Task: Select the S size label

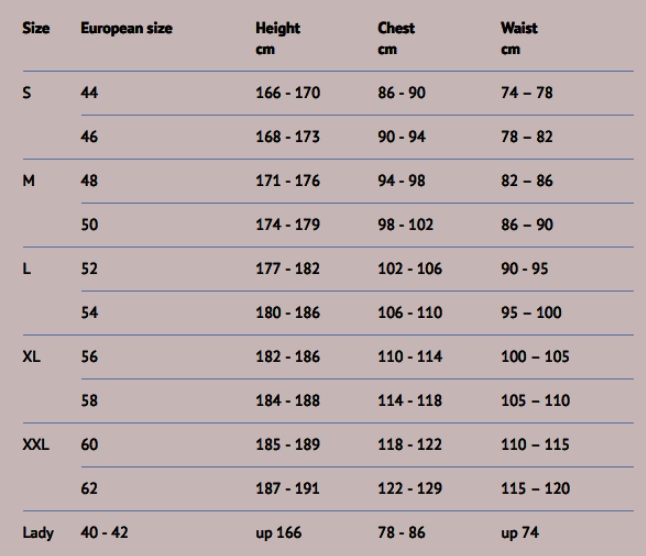Action: pos(27,93)
